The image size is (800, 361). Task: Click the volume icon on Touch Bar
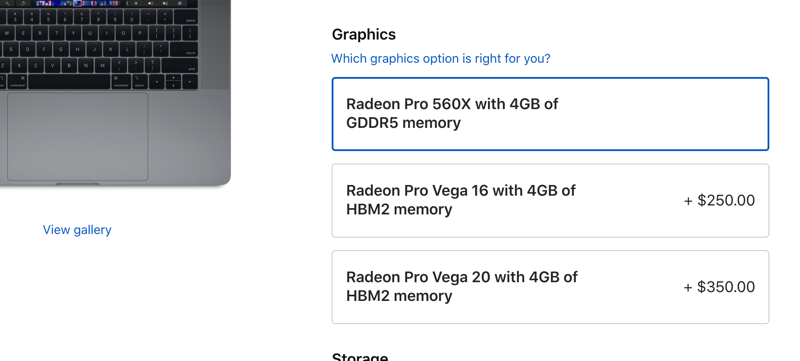click(x=150, y=3)
